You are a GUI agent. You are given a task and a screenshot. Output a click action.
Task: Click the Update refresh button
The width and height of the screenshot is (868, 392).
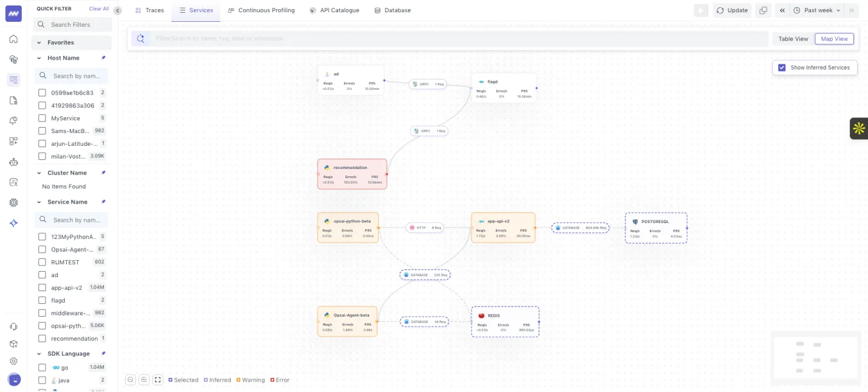tap(732, 10)
